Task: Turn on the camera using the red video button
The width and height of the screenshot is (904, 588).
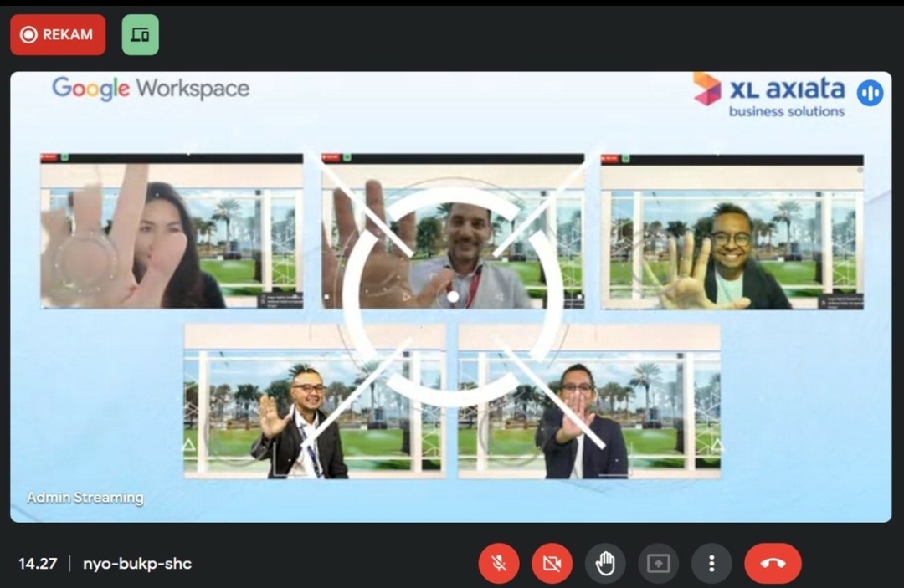Action: click(552, 564)
